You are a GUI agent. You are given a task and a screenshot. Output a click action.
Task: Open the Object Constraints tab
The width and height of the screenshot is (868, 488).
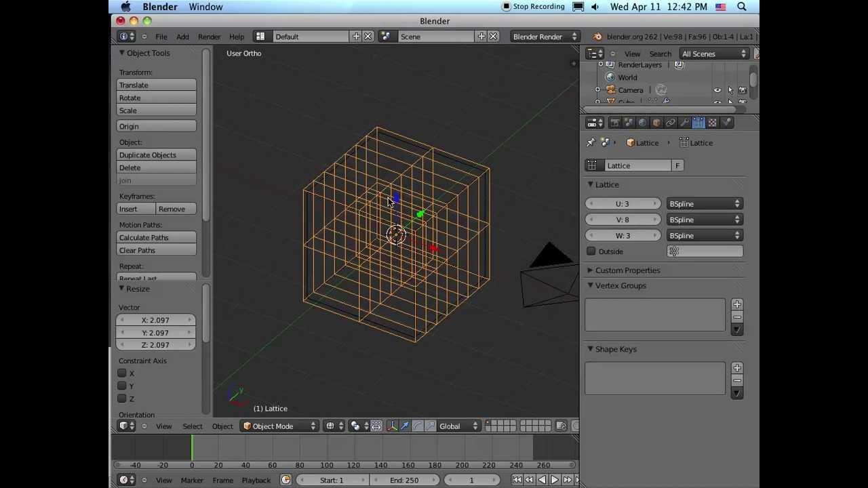point(670,123)
